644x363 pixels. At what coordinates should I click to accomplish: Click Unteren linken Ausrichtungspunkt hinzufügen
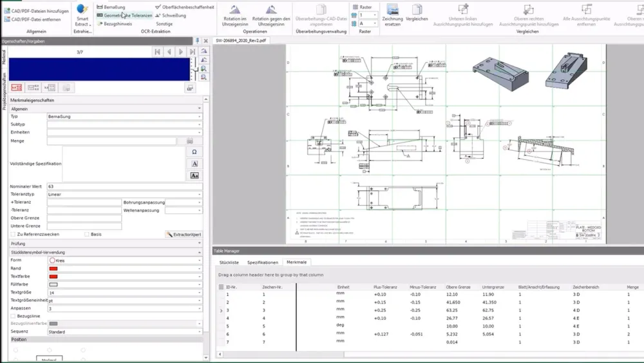pyautogui.click(x=463, y=15)
